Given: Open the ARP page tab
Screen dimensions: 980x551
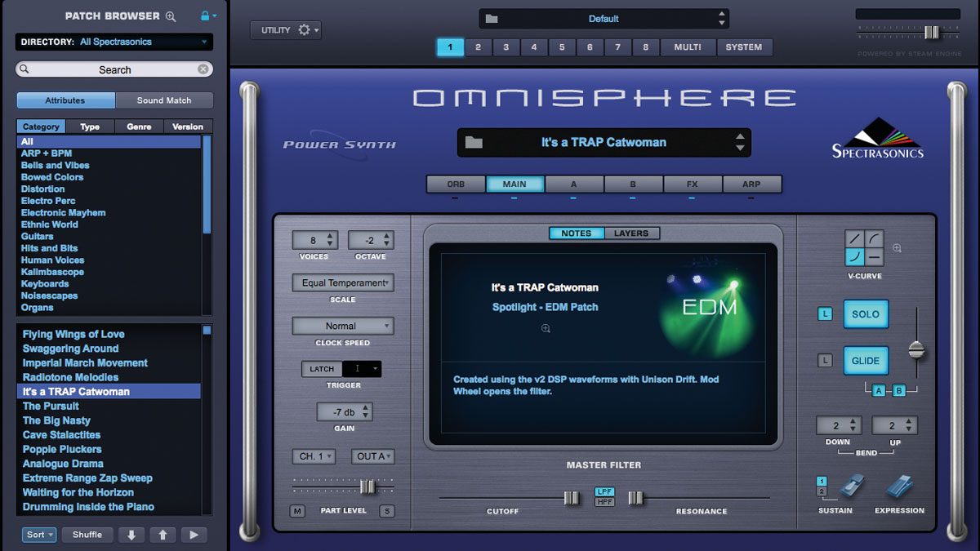Looking at the screenshot, I should tap(751, 184).
